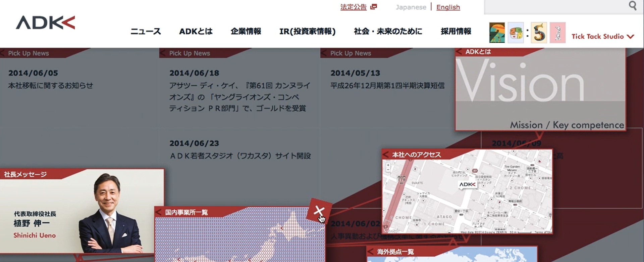Screen dimensions: 644x262
Task: Open the 企業情報 menu
Action: 246,31
